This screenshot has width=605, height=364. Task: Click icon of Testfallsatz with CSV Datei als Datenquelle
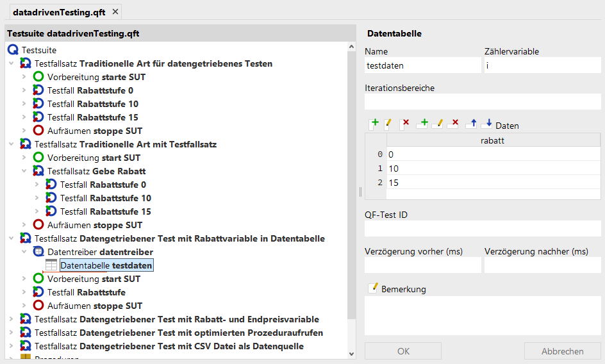point(26,346)
